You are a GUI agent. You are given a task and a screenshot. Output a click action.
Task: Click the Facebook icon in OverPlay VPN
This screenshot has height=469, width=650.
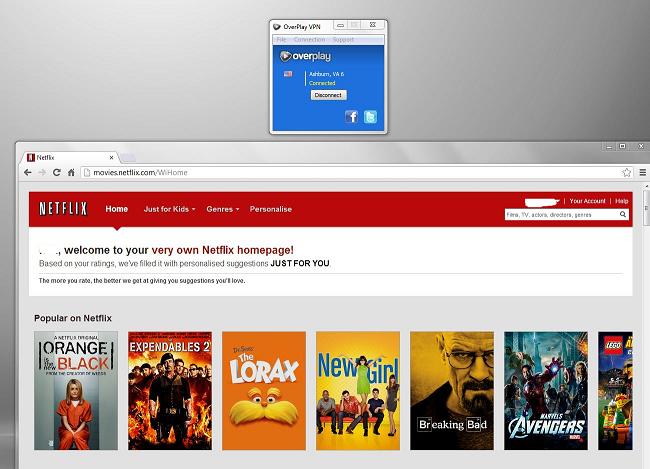point(352,117)
